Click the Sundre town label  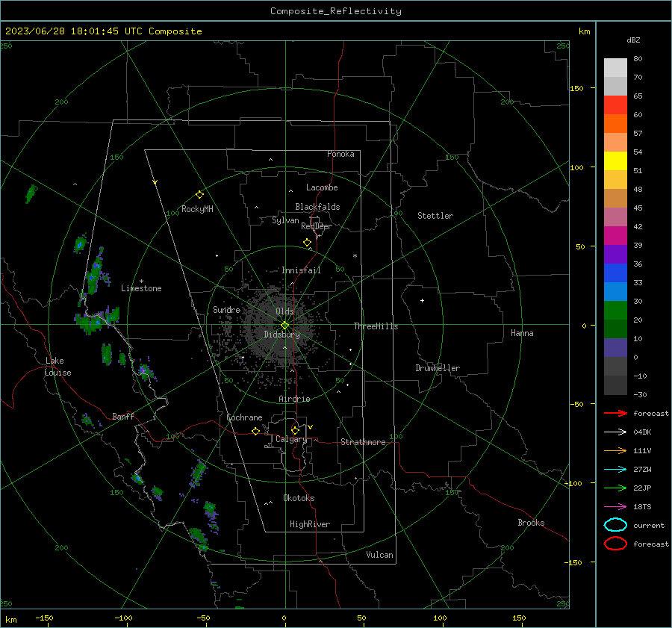[x=226, y=309]
